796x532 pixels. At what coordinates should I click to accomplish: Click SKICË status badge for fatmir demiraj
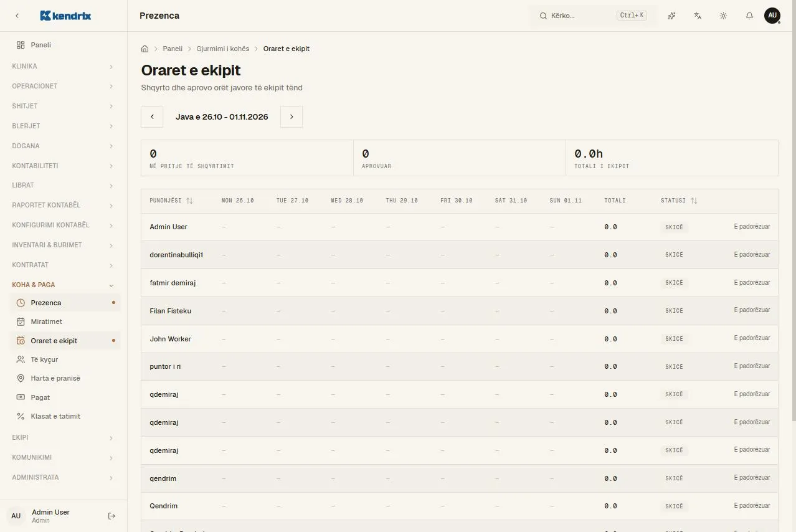click(674, 283)
